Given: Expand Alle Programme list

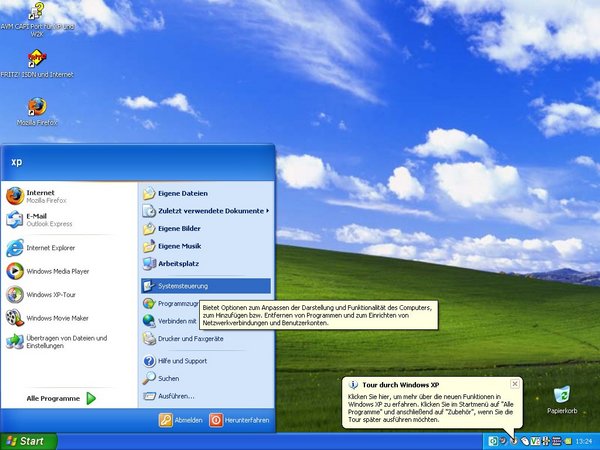Looking at the screenshot, I should click(60, 398).
